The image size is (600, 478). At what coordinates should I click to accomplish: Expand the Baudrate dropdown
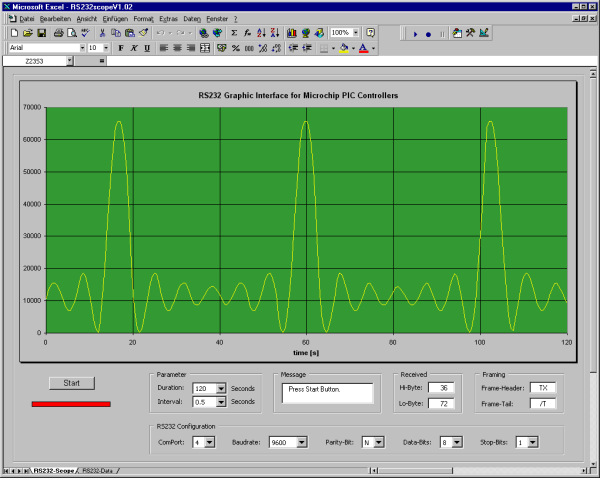[302, 441]
